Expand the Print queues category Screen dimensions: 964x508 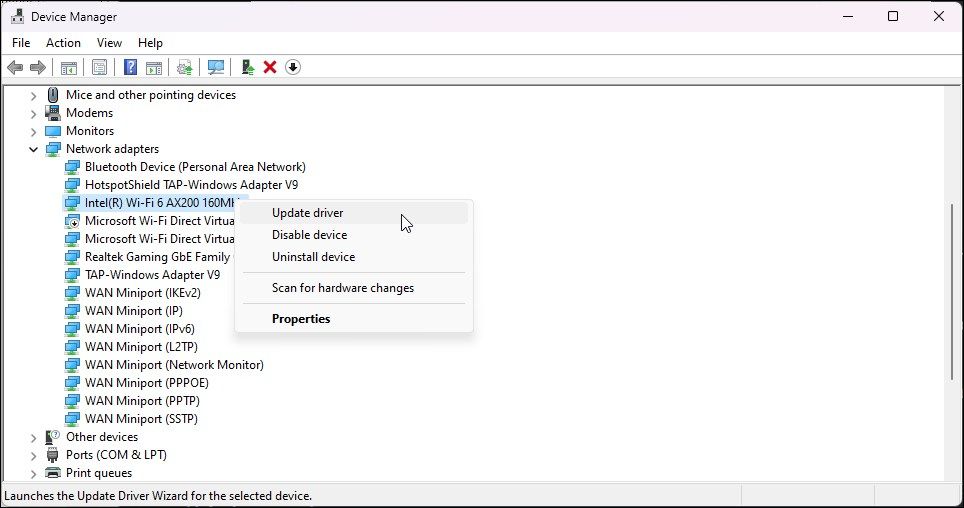(x=33, y=474)
